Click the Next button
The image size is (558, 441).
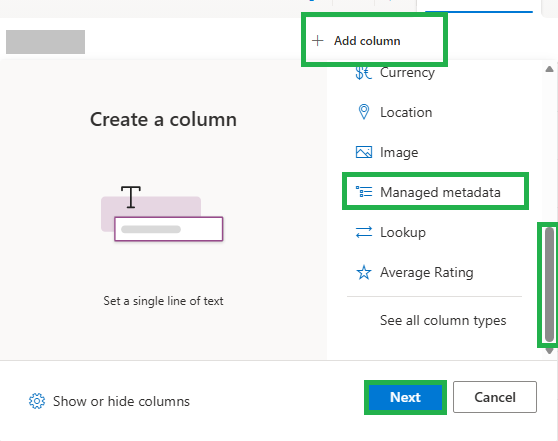coord(405,397)
